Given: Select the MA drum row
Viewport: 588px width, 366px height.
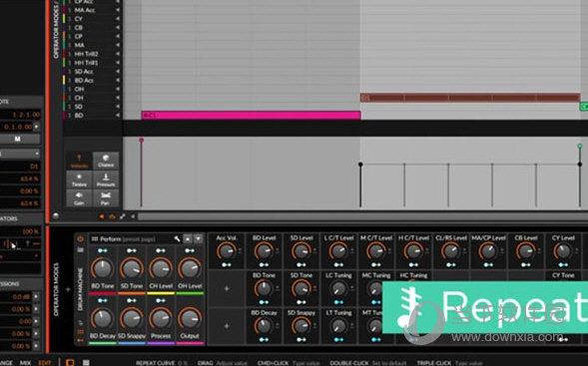Looking at the screenshot, I should point(92,45).
